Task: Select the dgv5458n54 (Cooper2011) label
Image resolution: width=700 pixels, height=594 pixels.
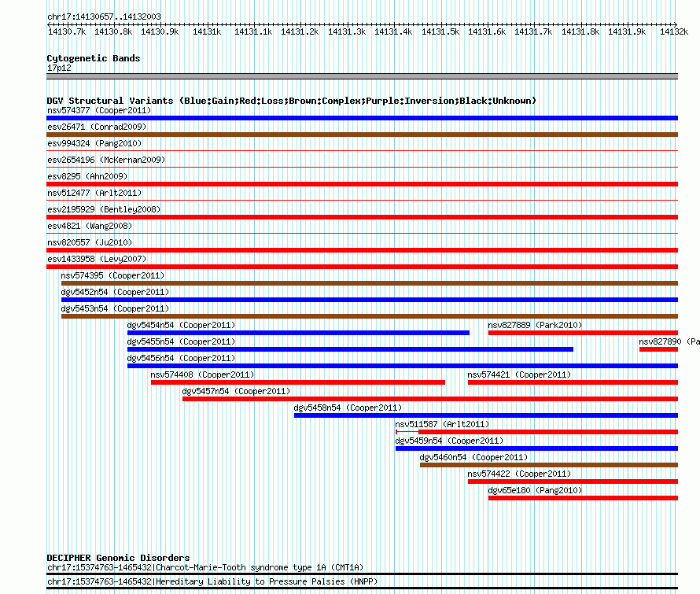Action: click(x=348, y=408)
